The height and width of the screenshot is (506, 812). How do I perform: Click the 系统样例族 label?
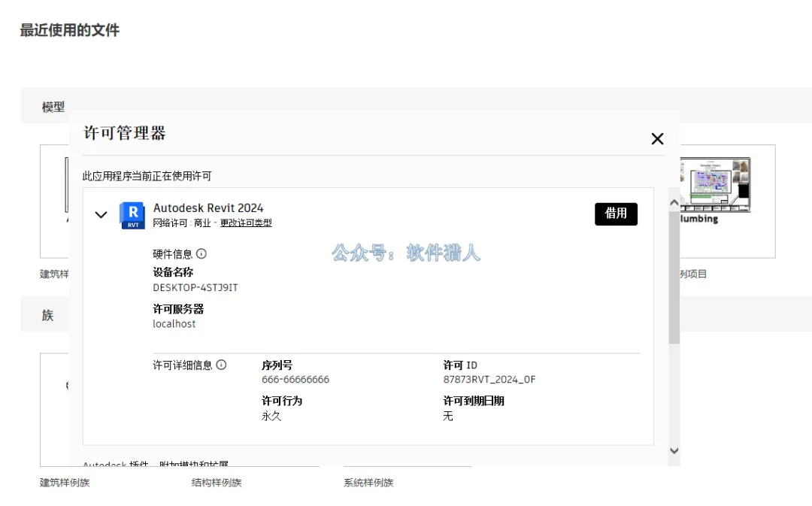pyautogui.click(x=368, y=483)
